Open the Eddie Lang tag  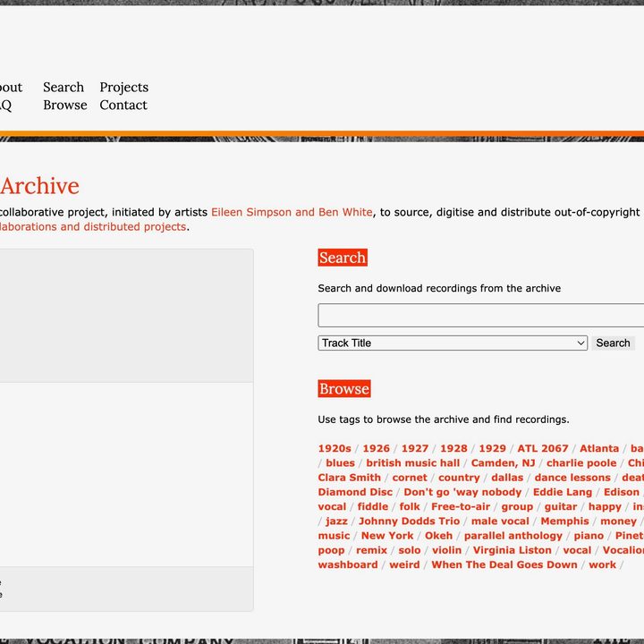563,493
